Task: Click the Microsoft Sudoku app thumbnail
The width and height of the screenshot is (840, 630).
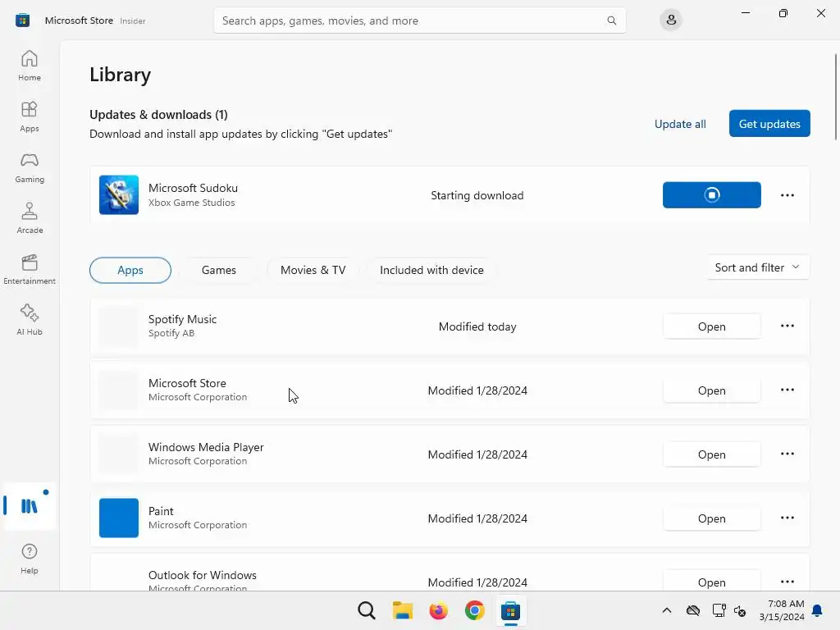Action: [x=119, y=195]
